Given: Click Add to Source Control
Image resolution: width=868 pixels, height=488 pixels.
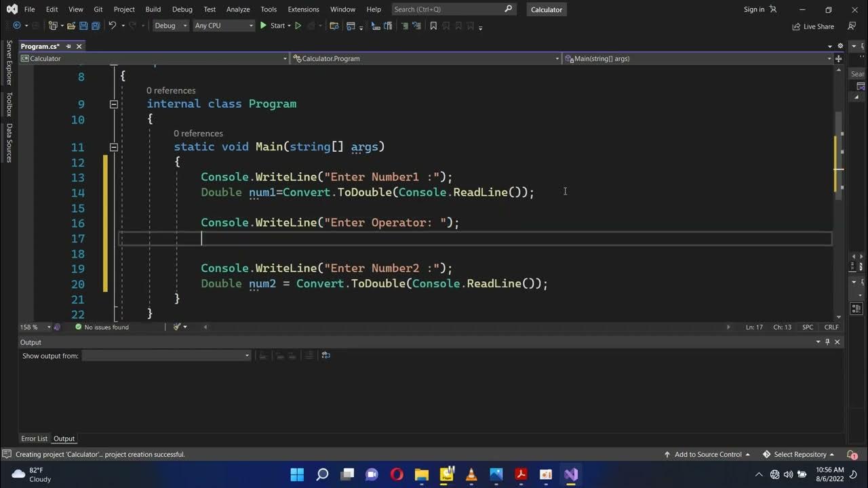Looking at the screenshot, I should 707,454.
